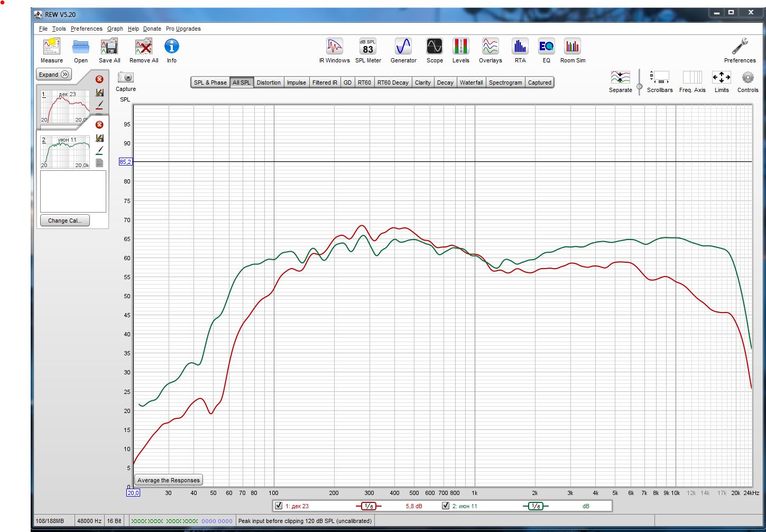Screen dimensions: 766x532
Task: Toggle graph Scrollbars icon
Action: click(x=660, y=78)
